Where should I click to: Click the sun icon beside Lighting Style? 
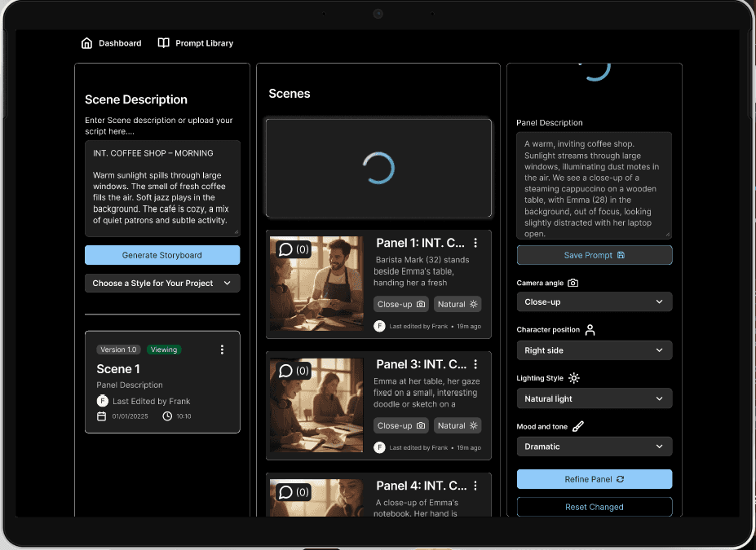point(574,378)
